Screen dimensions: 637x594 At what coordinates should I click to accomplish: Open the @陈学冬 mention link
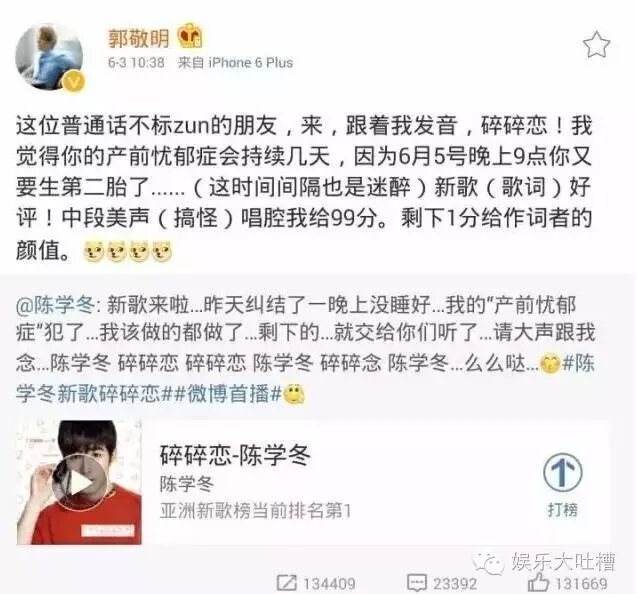55,305
